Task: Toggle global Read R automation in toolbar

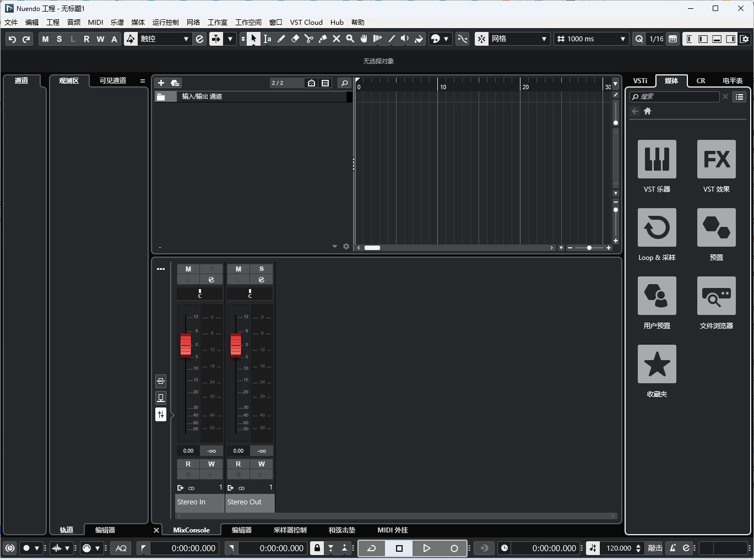Action: (x=86, y=39)
